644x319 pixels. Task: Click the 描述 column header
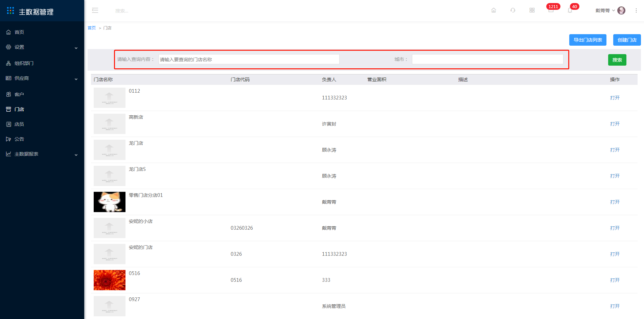point(463,79)
